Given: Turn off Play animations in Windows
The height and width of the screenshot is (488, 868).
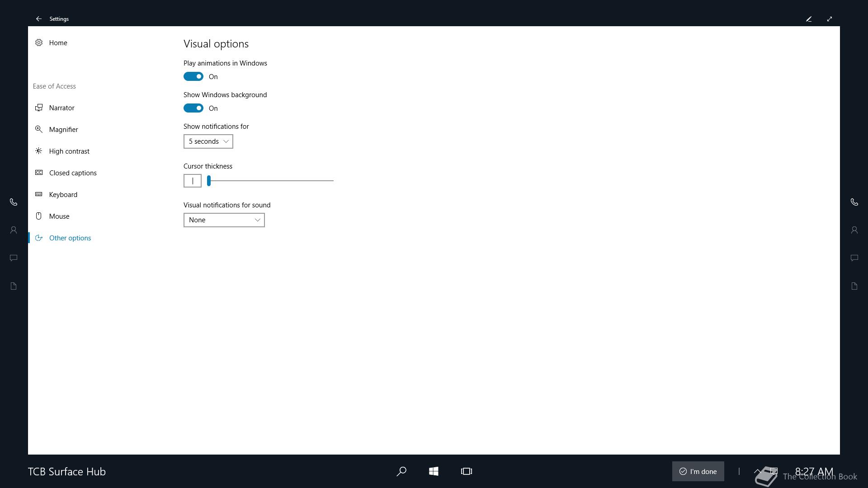Looking at the screenshot, I should 193,76.
